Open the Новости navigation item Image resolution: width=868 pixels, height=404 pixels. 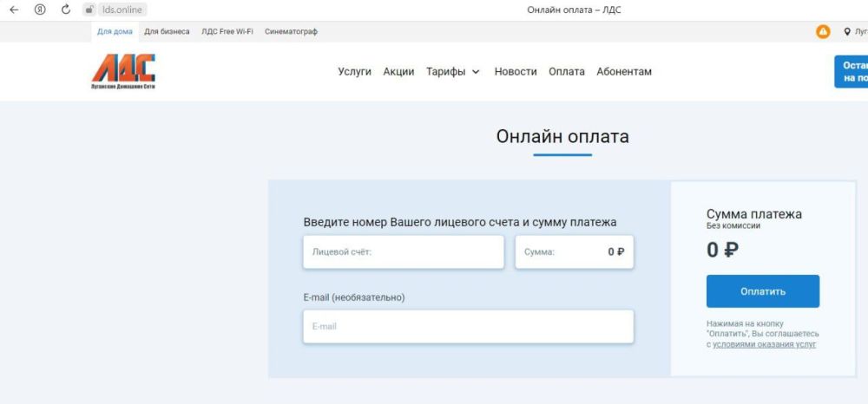point(516,72)
